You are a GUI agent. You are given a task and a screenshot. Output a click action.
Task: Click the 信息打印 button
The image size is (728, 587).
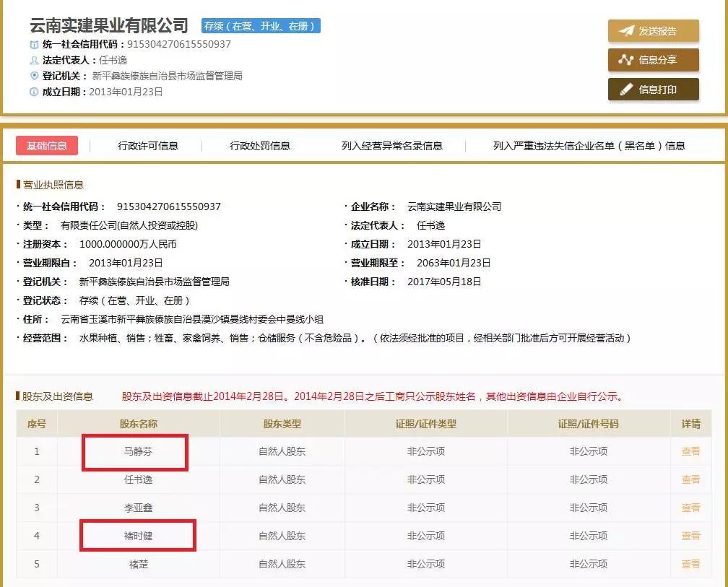[653, 89]
